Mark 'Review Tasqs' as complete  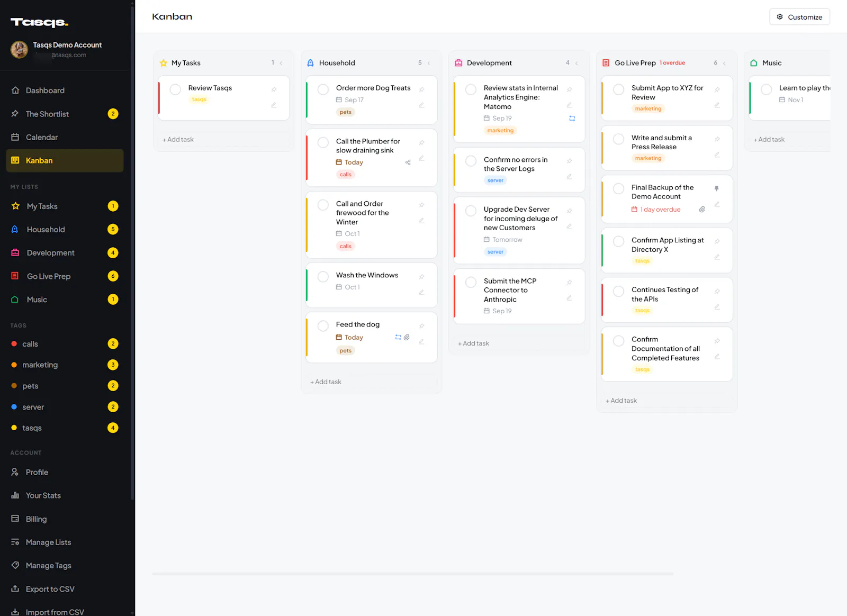click(175, 89)
